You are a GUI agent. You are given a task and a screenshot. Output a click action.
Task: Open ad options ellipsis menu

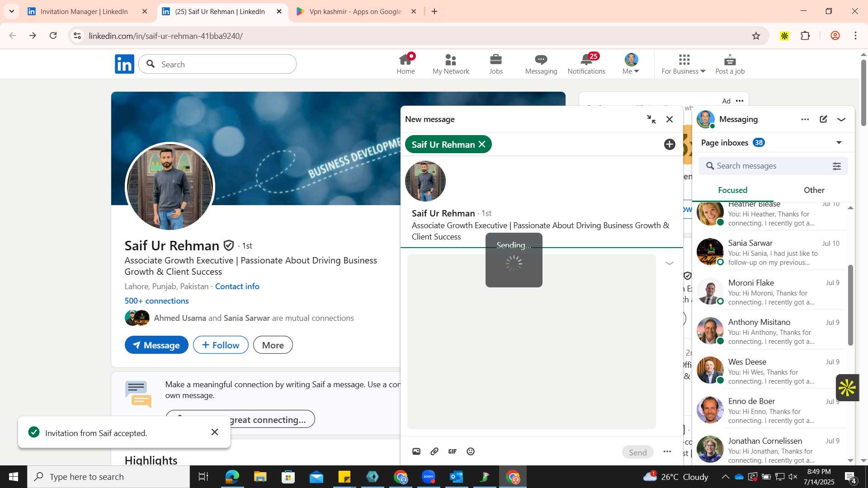pos(740,101)
